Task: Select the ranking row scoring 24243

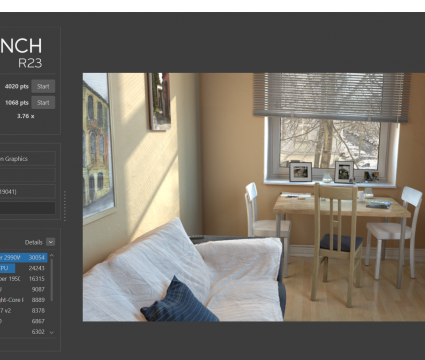Action: pos(23,268)
